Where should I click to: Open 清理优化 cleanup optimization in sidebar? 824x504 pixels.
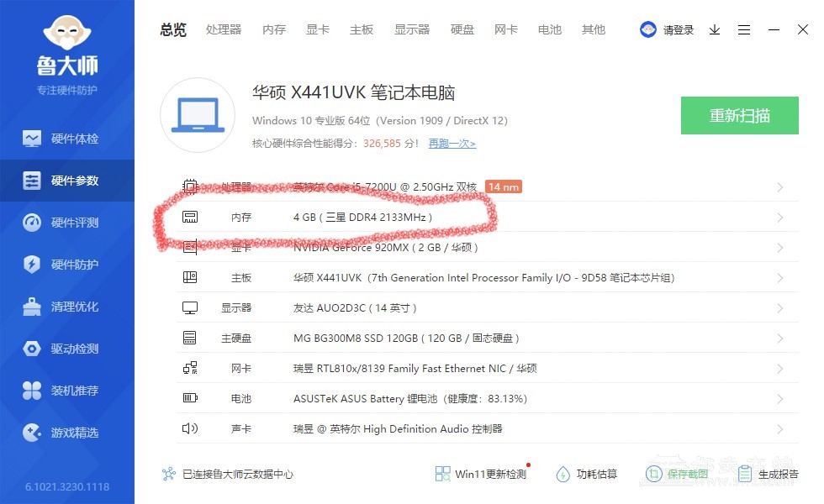74,307
